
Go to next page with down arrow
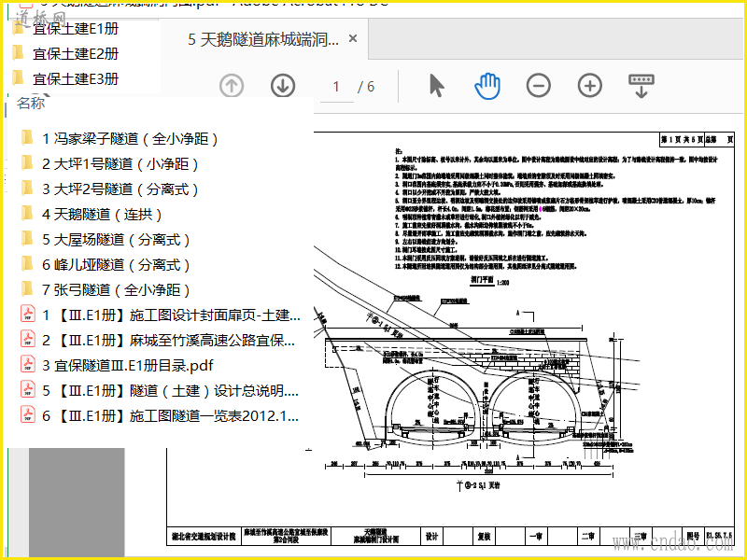[283, 86]
